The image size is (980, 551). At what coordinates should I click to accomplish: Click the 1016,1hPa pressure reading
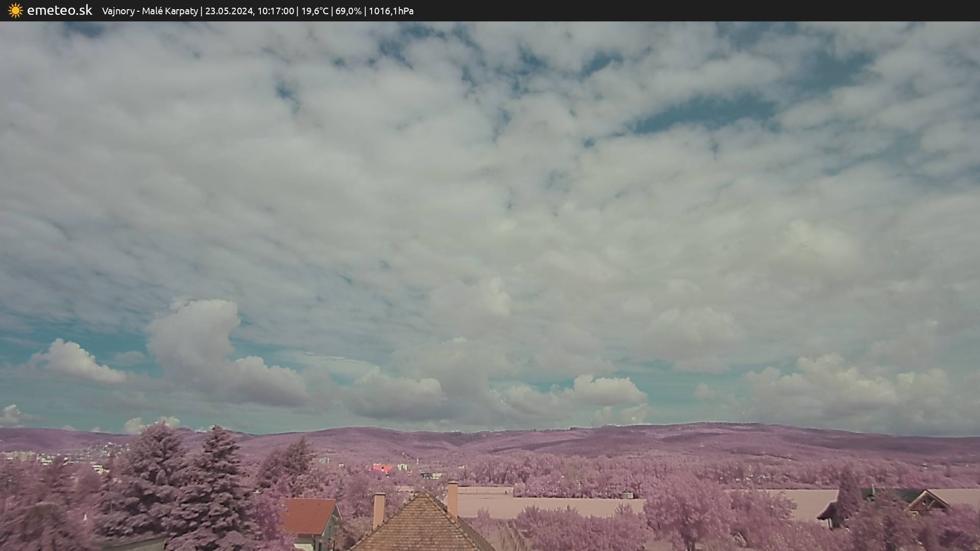(x=391, y=11)
